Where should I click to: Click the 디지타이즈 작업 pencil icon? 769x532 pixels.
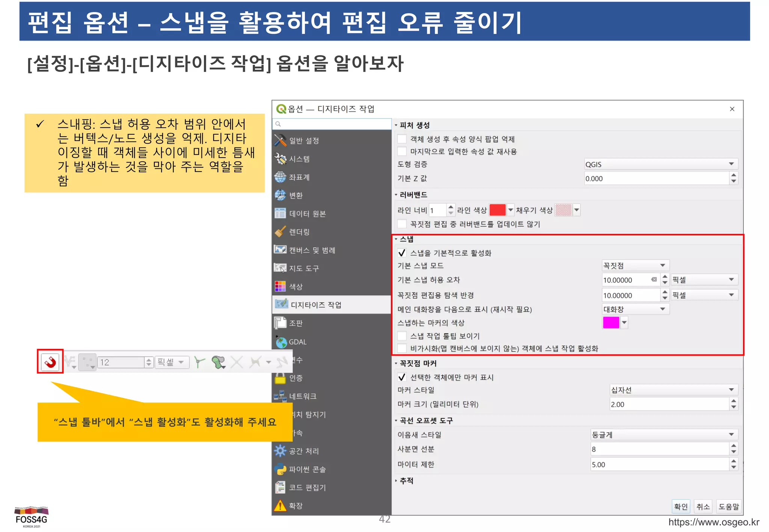pos(281,304)
